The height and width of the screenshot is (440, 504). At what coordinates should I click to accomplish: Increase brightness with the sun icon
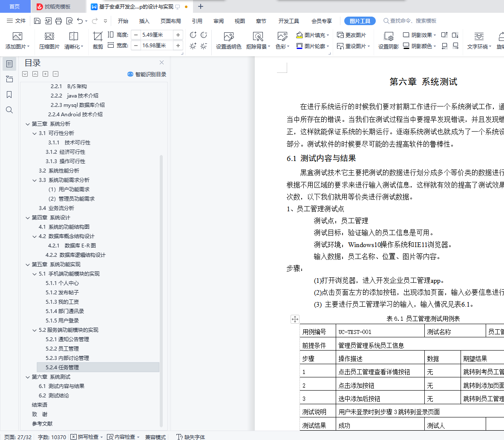pyautogui.click(x=193, y=46)
